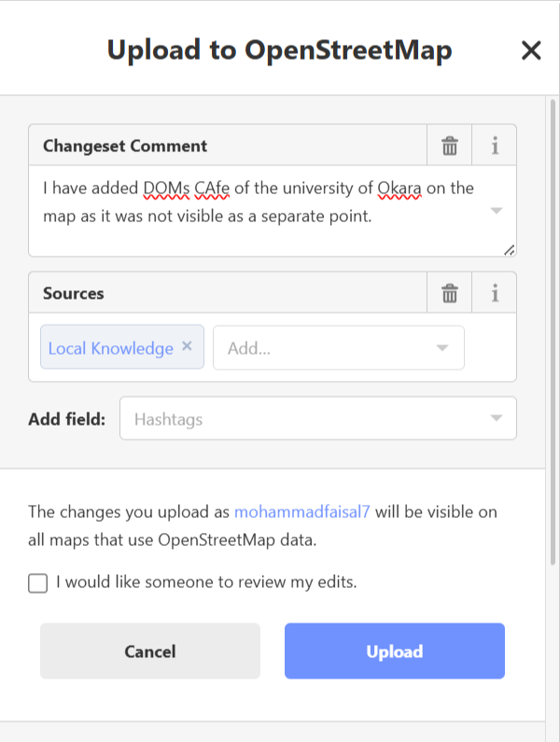The width and height of the screenshot is (560, 742).
Task: Expand the changeset comment suggestions arrow
Action: tap(497, 211)
